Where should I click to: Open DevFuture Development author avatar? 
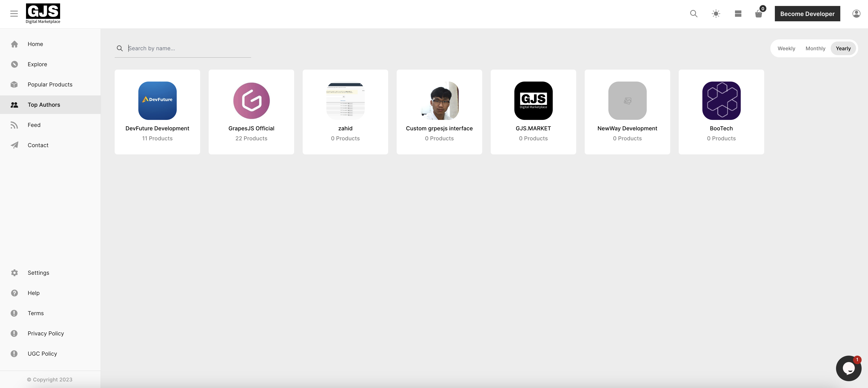point(157,101)
